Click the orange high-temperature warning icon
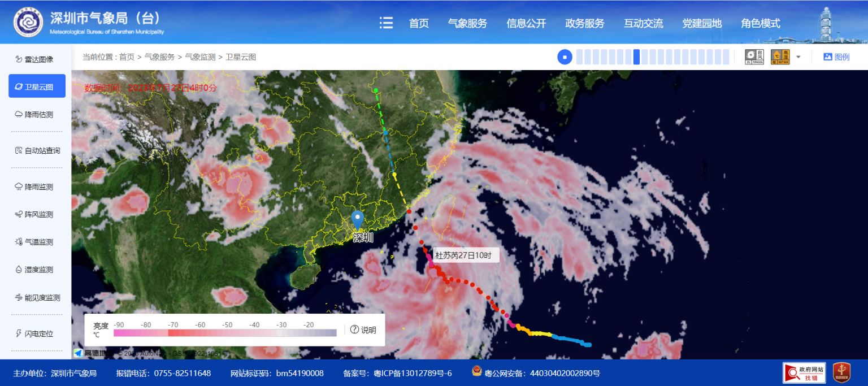 (x=780, y=57)
